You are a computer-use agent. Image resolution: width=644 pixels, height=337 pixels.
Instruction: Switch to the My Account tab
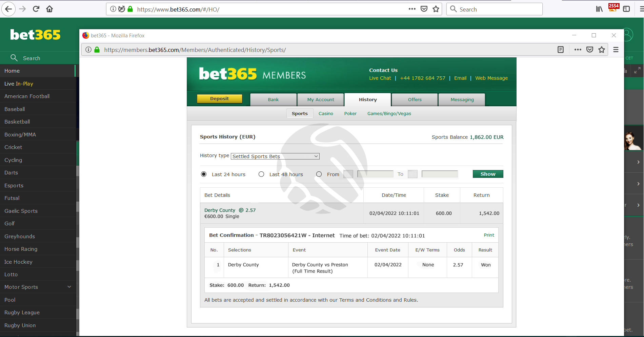pyautogui.click(x=321, y=100)
